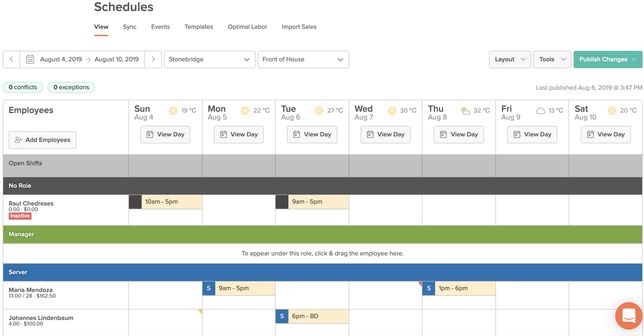
Task: Expand the Layout dropdown menu
Action: [x=509, y=59]
